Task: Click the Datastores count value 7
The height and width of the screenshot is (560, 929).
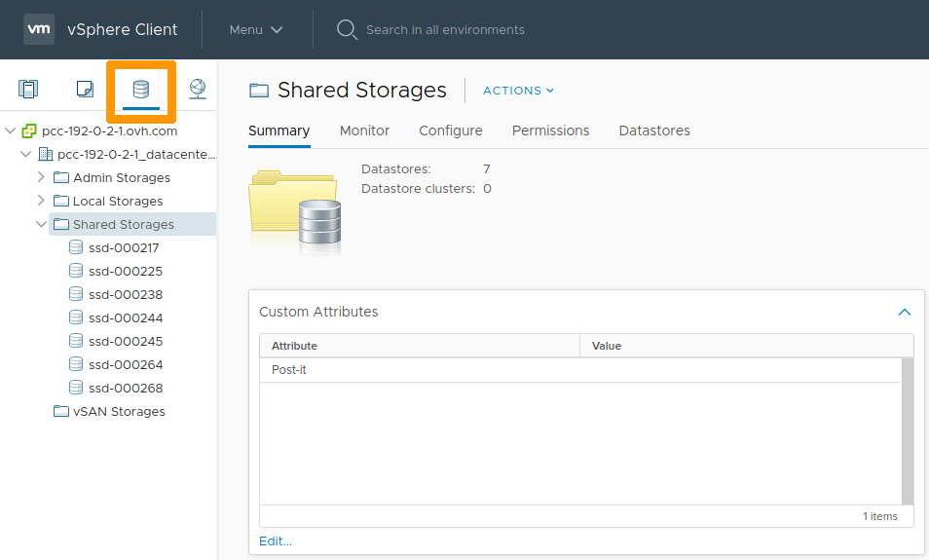Action: [487, 168]
